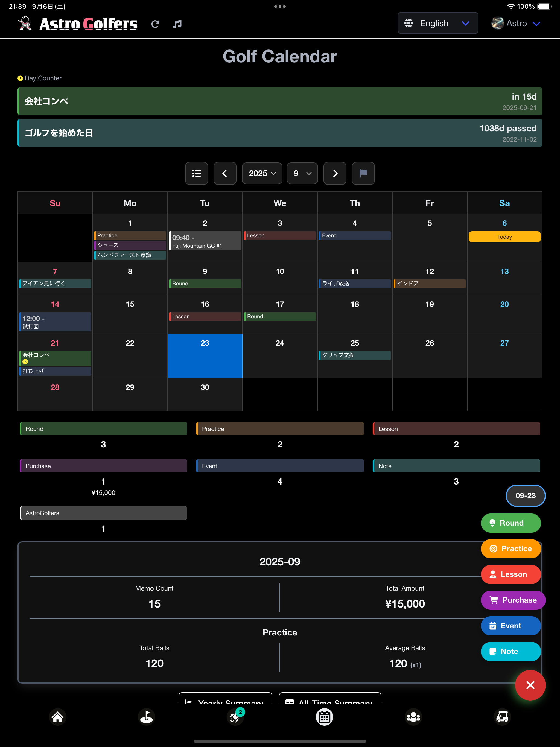The width and height of the screenshot is (560, 747).
Task: Open the Practice memo on September 1
Action: (x=130, y=235)
